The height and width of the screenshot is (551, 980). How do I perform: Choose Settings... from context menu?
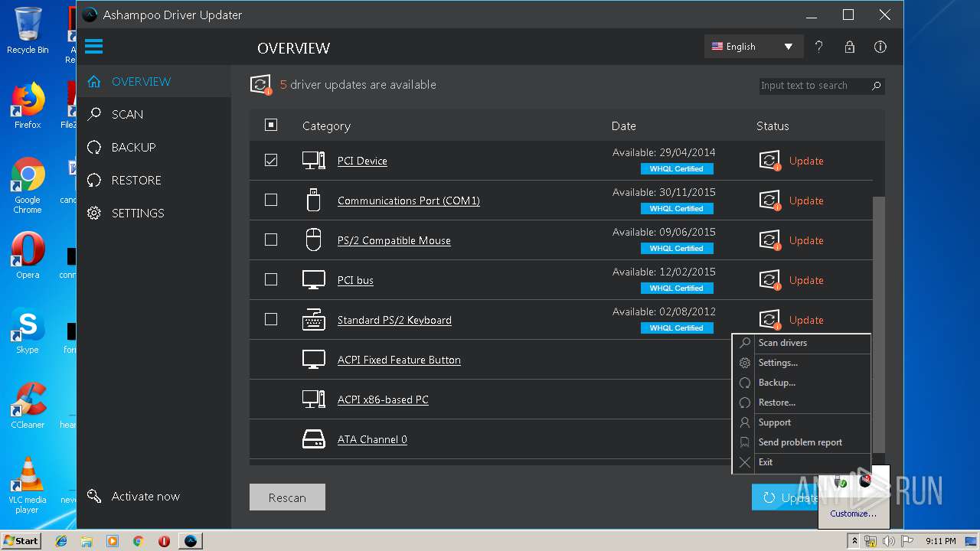(x=802, y=363)
